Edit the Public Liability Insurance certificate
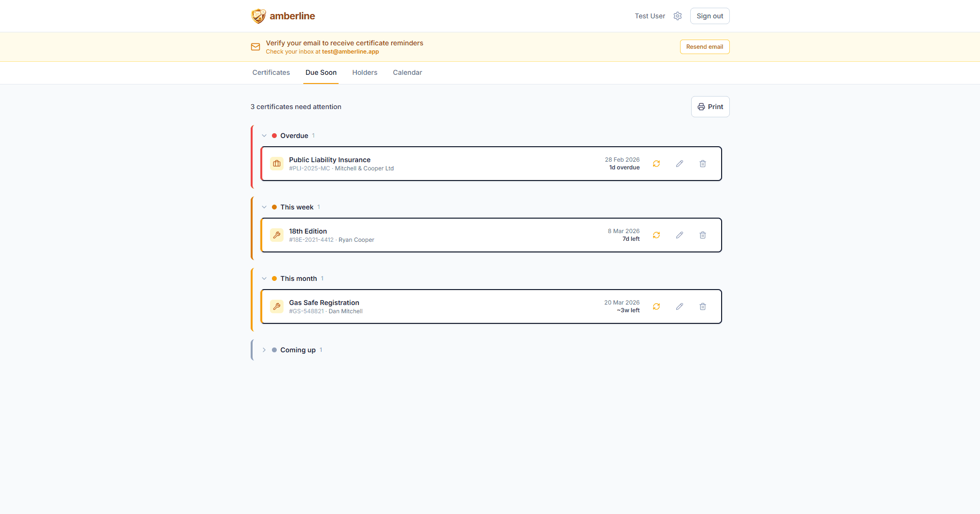 (x=679, y=164)
